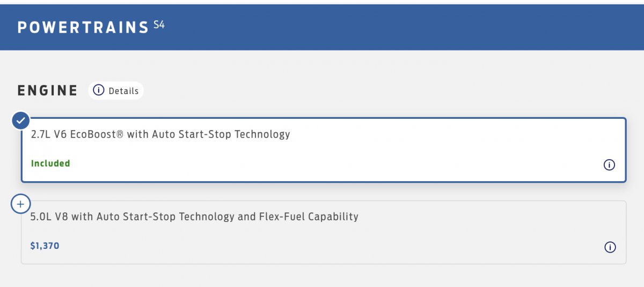
Task: Open info icon for 5.0L V8 option
Action: (609, 247)
